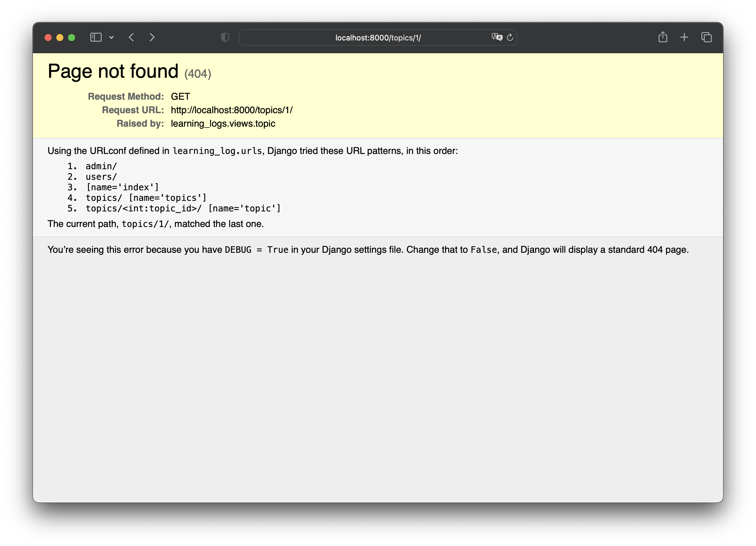
Task: Click the http://localhost:8000/topics/1/ request URL value
Action: pos(232,110)
